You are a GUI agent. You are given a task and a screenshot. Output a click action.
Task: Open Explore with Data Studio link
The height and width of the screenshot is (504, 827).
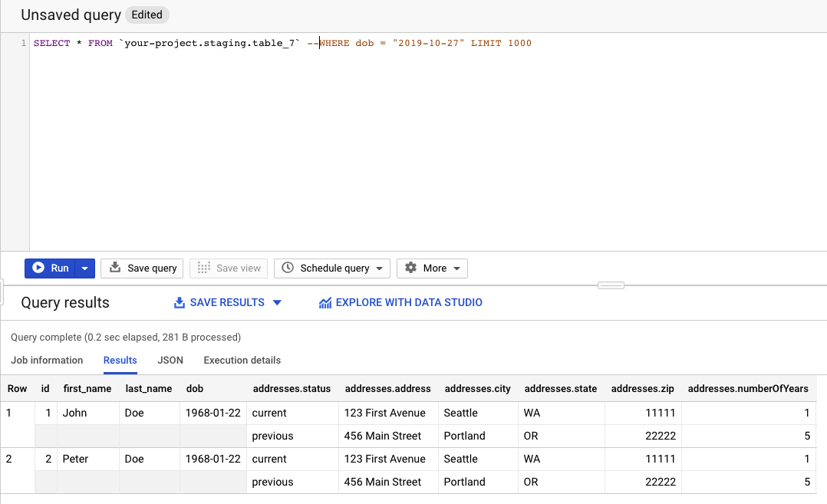[x=409, y=302]
